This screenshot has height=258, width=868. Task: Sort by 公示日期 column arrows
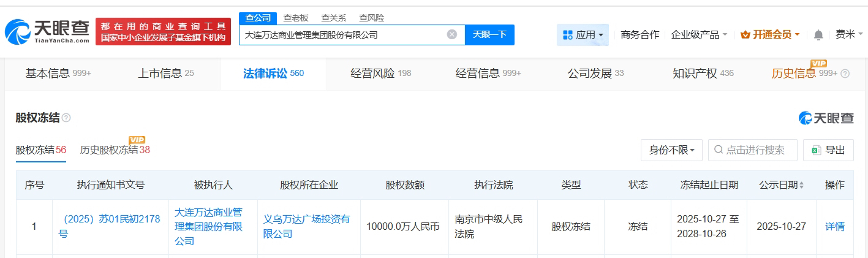pyautogui.click(x=801, y=185)
